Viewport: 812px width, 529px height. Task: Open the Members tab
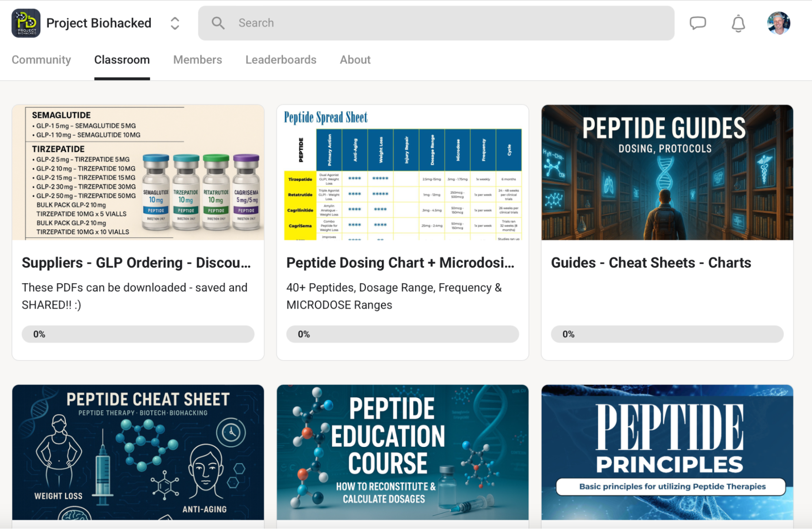coord(197,60)
